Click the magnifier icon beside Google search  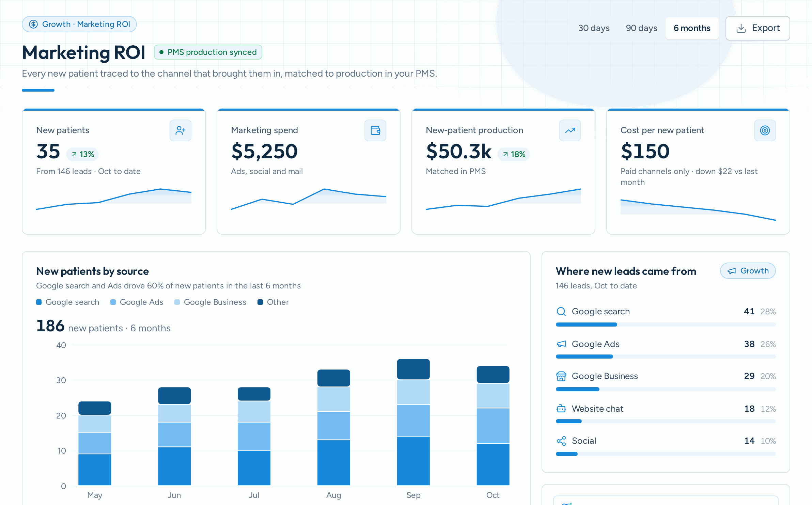click(x=561, y=312)
